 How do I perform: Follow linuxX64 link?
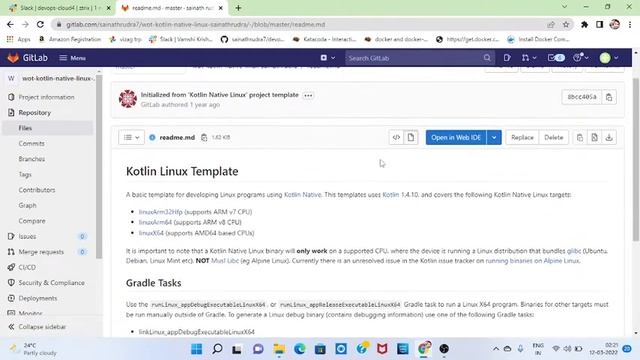coord(151,233)
